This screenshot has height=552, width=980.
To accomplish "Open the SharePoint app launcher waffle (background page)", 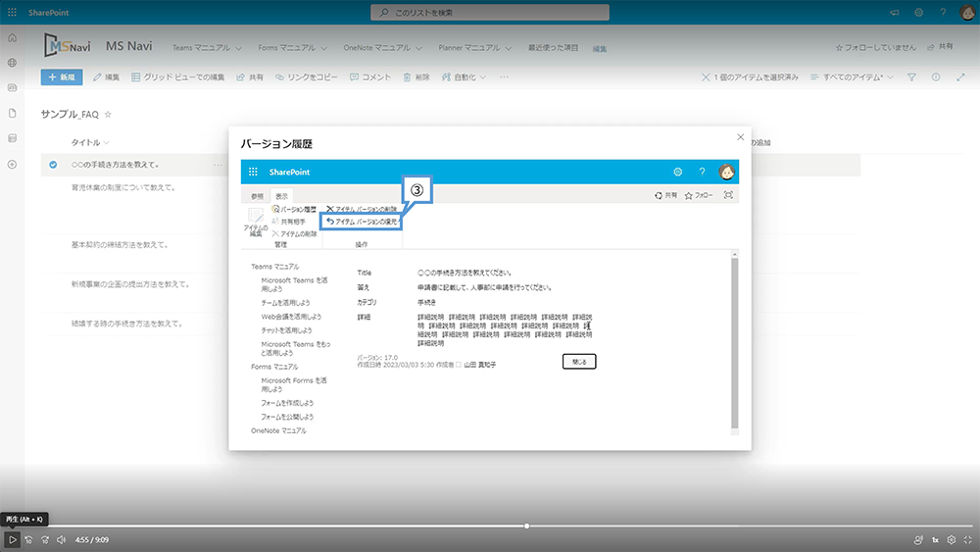I will (12, 13).
